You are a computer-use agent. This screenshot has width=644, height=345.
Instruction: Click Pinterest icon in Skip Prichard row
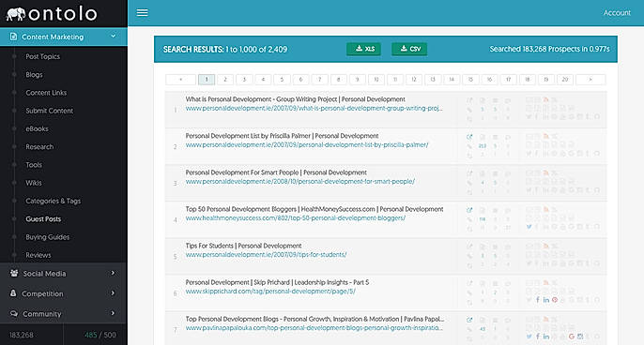[x=555, y=300]
